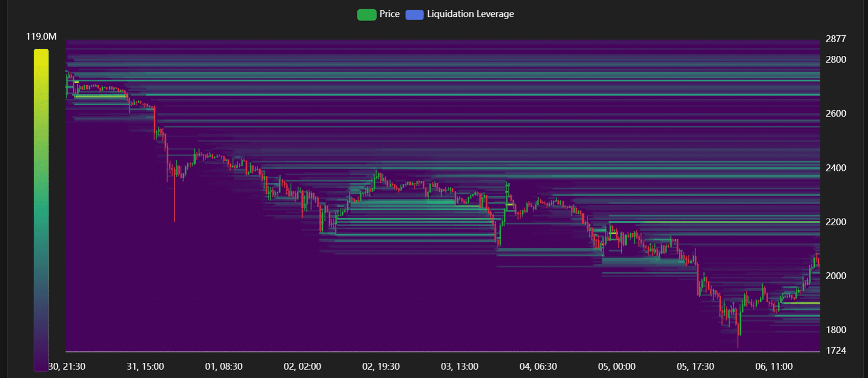This screenshot has width=868, height=378.
Task: Click the 119.0M color scale maximum label
Action: click(x=41, y=36)
